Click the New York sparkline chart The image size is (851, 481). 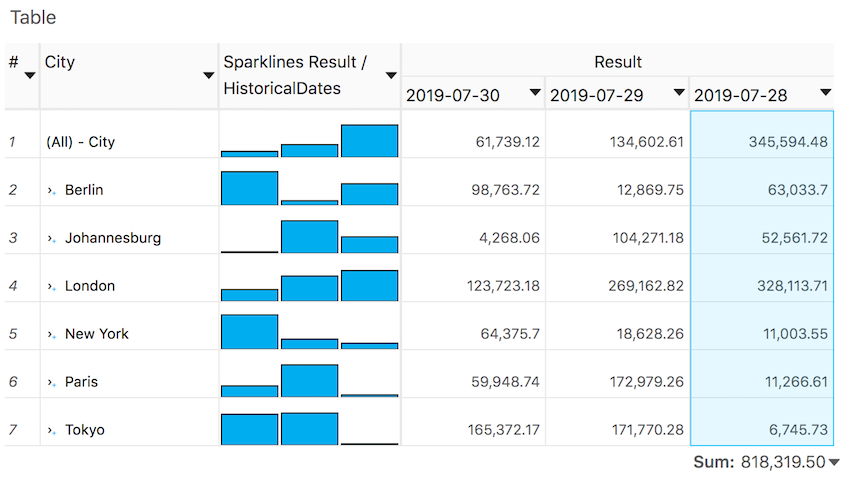click(x=309, y=332)
